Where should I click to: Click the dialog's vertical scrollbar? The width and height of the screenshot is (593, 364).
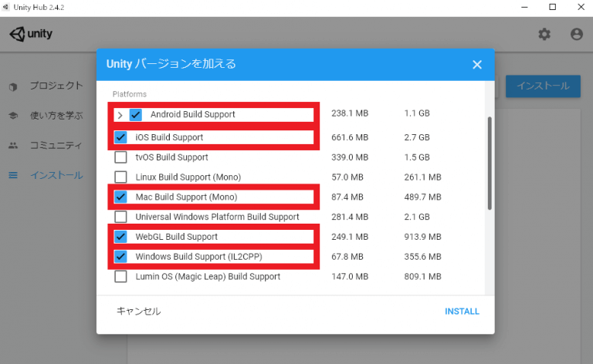(x=489, y=163)
